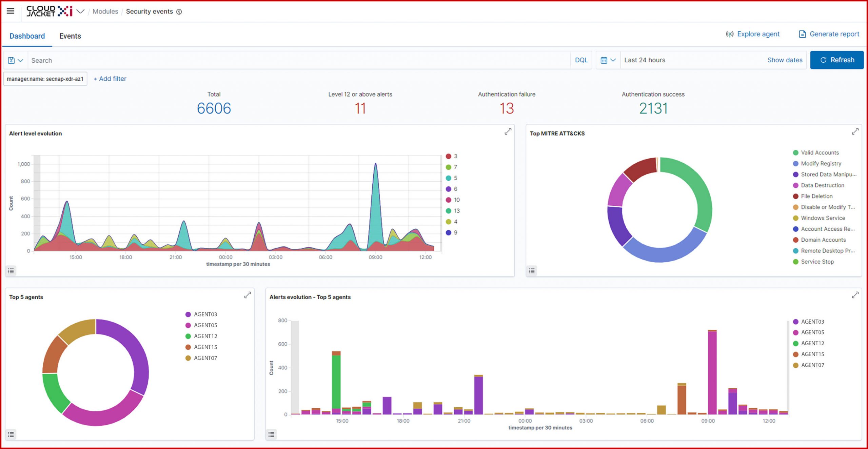Expand the Alert level evolution panel

pyautogui.click(x=508, y=131)
